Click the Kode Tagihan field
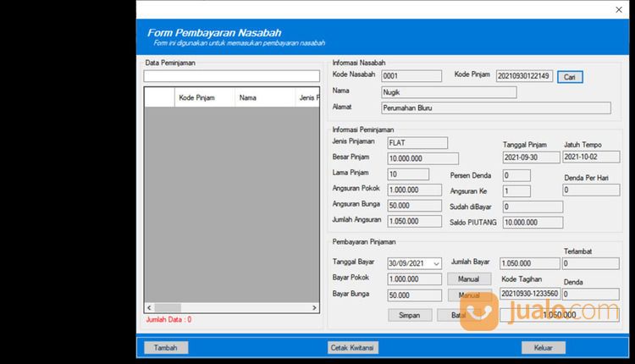 coord(529,295)
